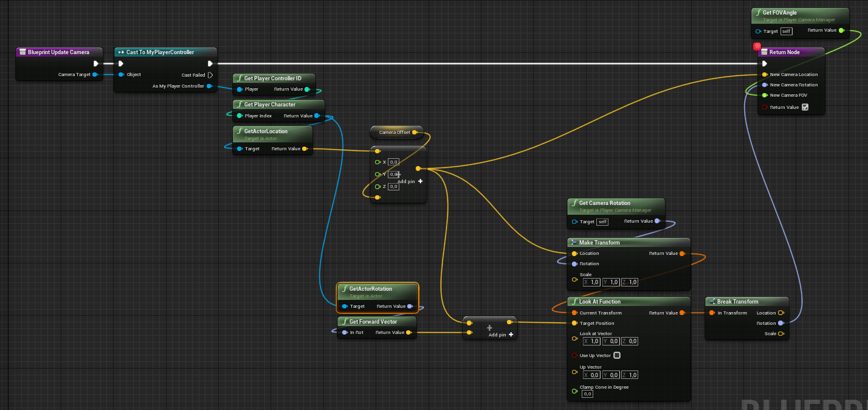868x410 pixels.
Task: Click the Return Node icon in its header
Action: (x=764, y=52)
